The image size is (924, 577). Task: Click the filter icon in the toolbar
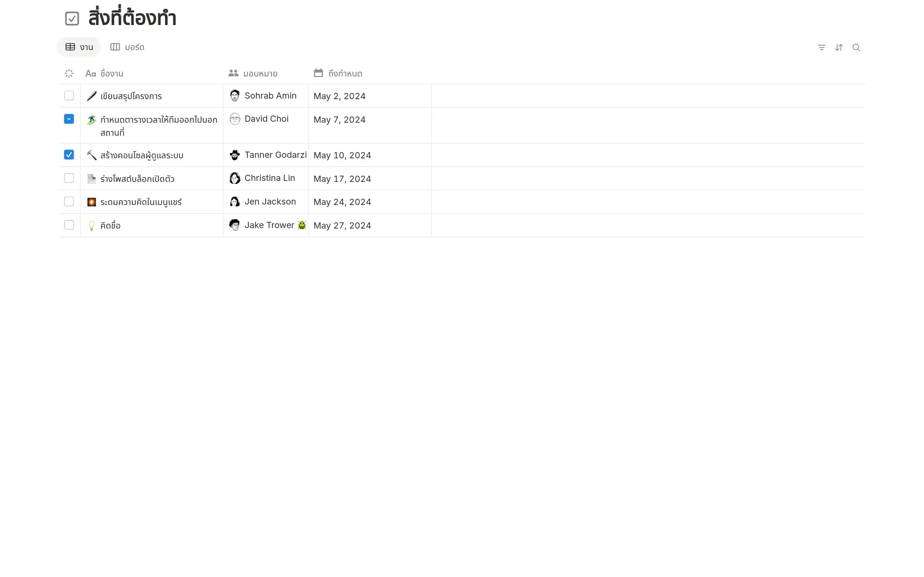point(821,47)
